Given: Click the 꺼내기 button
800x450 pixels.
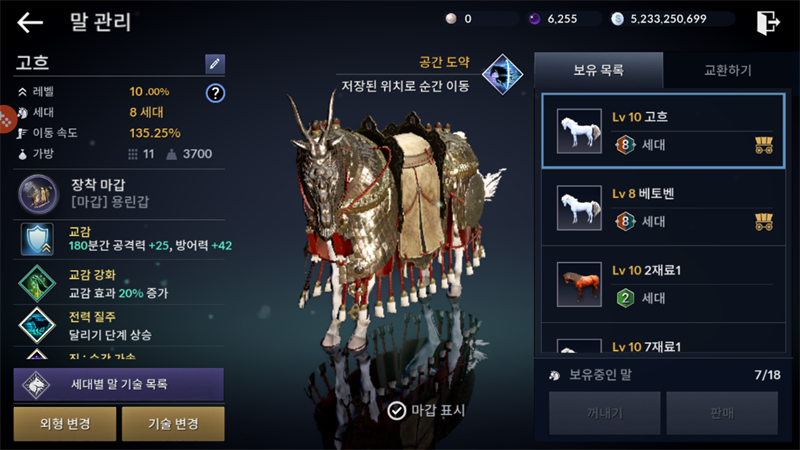Looking at the screenshot, I should 605,413.
